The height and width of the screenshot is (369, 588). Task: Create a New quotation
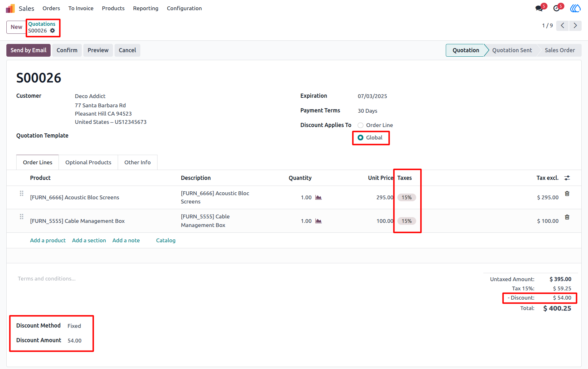16,27
